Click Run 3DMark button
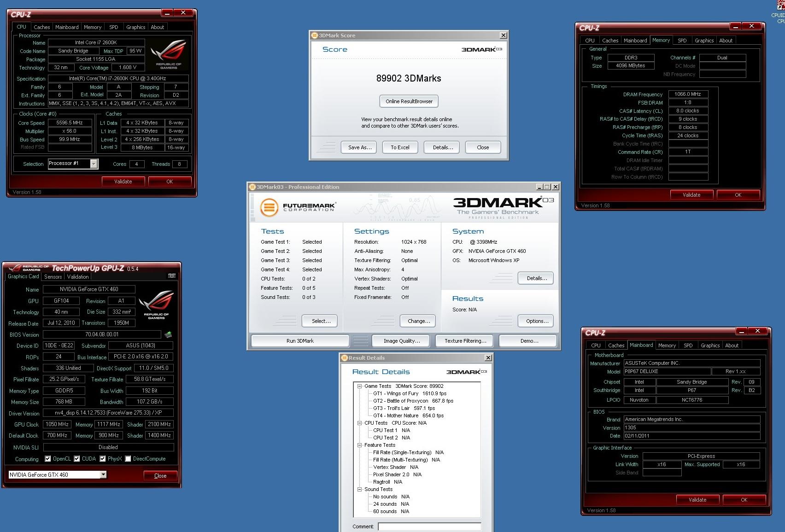This screenshot has height=532, width=785. (300, 341)
